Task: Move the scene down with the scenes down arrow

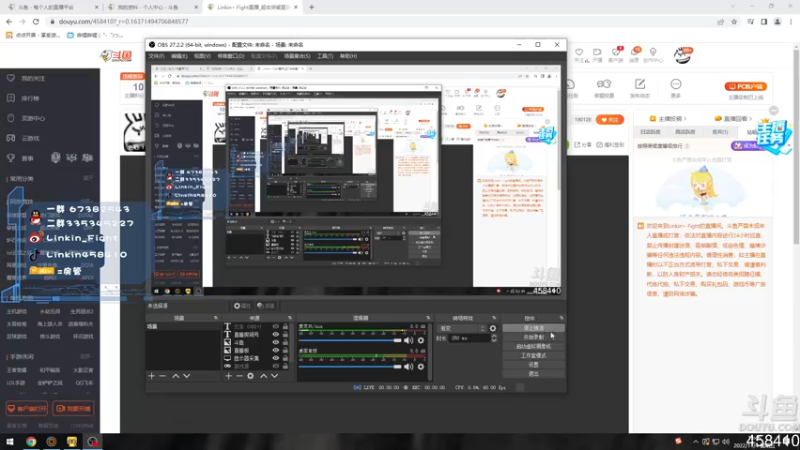Action: (187, 376)
